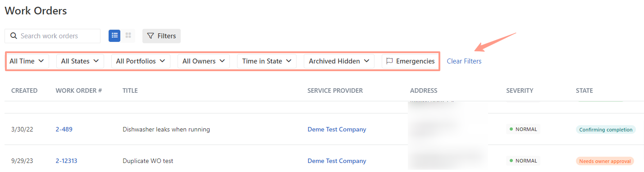Expand the Archived Hidden dropdown

[x=339, y=61]
